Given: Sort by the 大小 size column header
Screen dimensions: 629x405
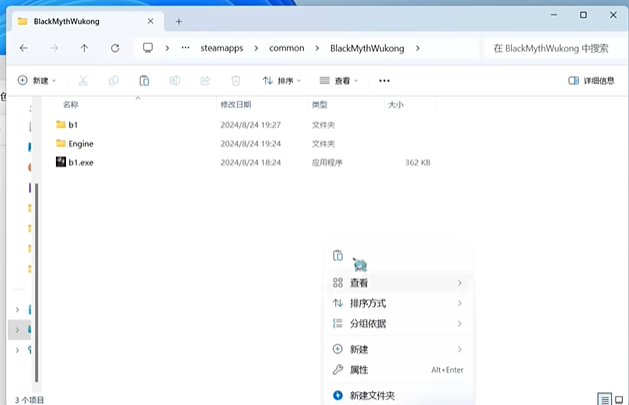Looking at the screenshot, I should coord(396,105).
